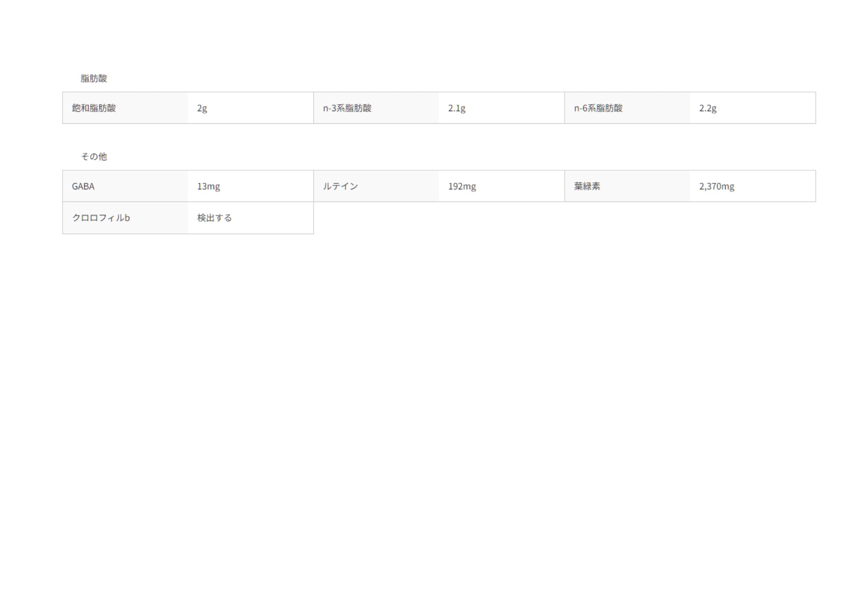Select the 飽和脂肪酸 label cell
Viewport: 868px width, 614px height.
(94, 108)
